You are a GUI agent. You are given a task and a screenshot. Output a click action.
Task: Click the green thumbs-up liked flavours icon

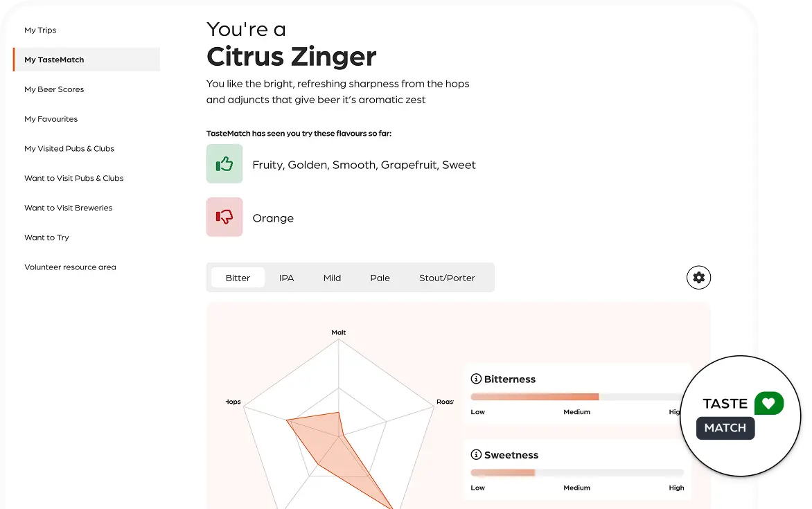point(224,164)
